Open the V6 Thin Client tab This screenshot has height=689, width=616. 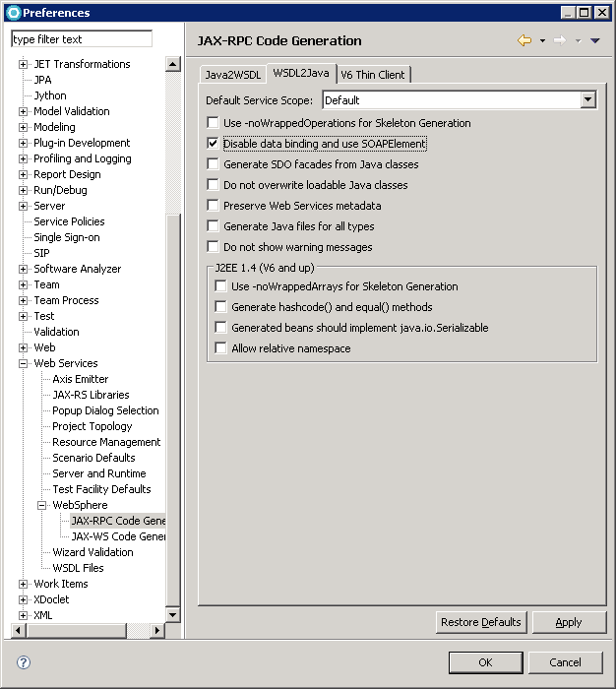point(373,75)
